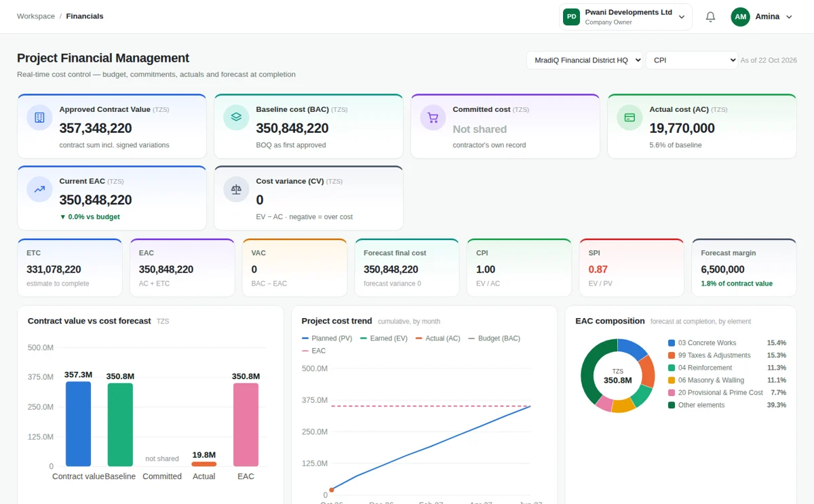
Task: Click the 06 Masonry & Walling yellow swatch
Action: (672, 381)
